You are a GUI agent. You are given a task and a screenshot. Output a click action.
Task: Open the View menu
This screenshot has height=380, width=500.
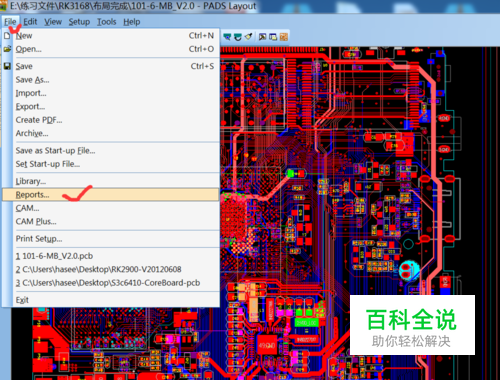53,22
